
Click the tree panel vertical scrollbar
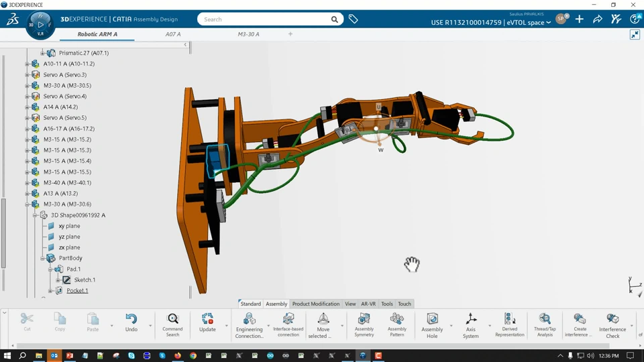4,233
